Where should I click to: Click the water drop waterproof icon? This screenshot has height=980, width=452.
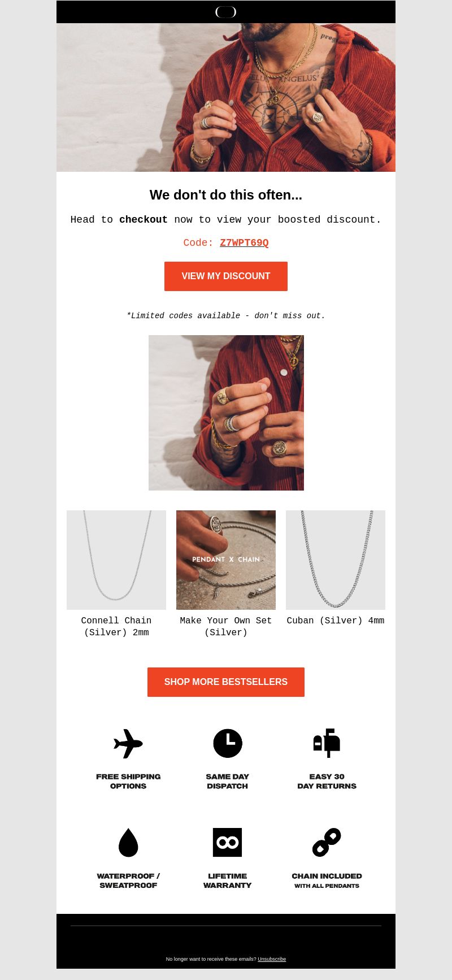click(x=128, y=842)
